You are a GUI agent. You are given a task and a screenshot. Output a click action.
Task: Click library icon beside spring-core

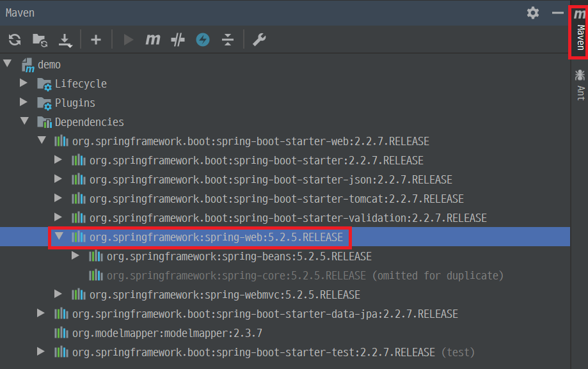95,275
